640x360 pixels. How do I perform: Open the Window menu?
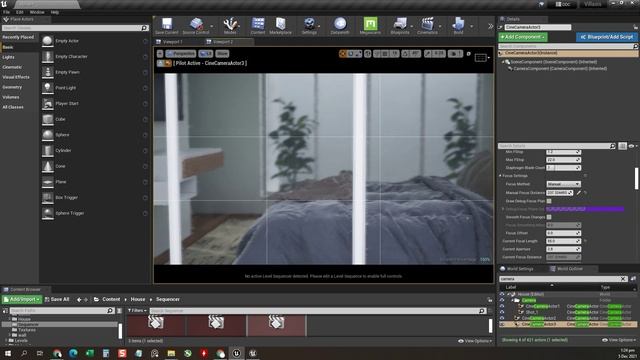[37, 12]
